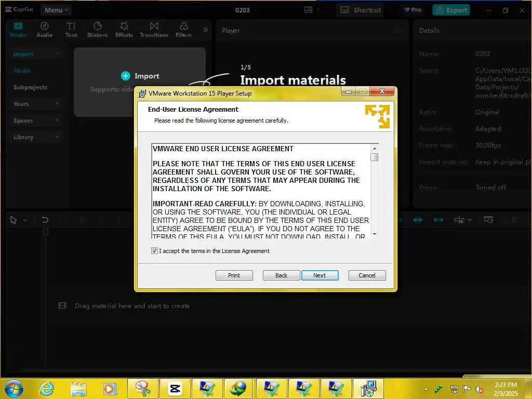This screenshot has height=399, width=532.
Task: Click the network icon in system tray
Action: tap(454, 389)
